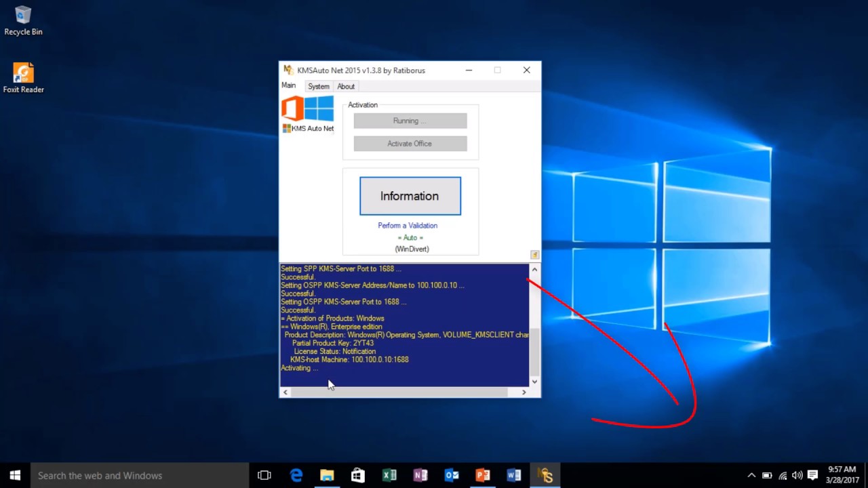Click the log horizontal scrollbar thumb
Screen dimensions: 868x488
(399, 392)
